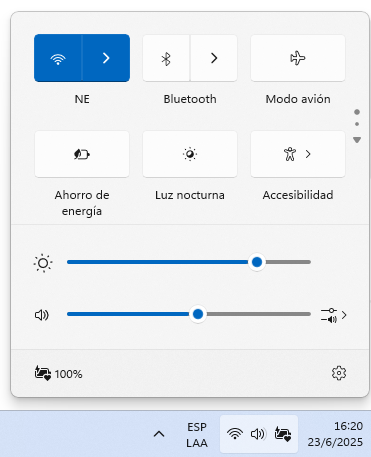371x457 pixels.
Task: Show hidden tray icons chevron
Action: click(x=159, y=434)
